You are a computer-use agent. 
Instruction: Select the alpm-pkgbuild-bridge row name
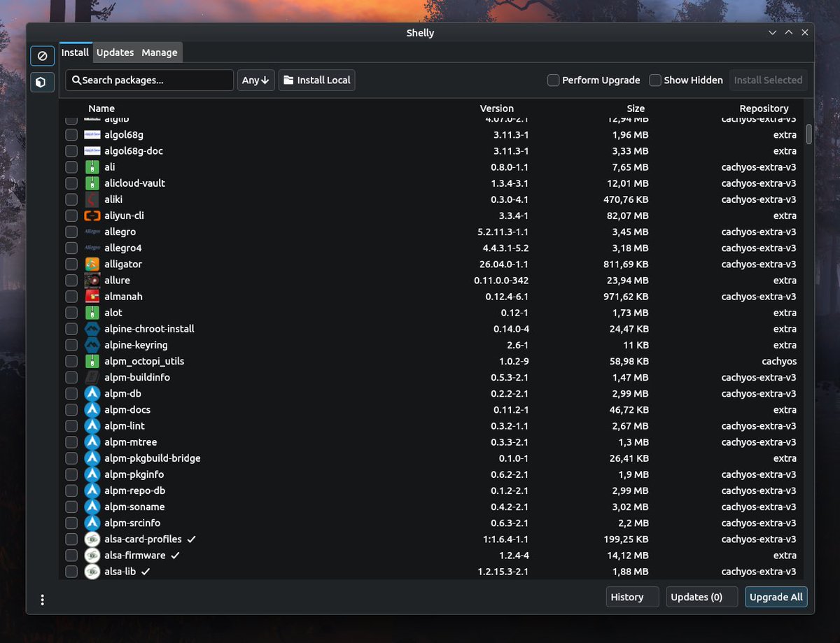click(x=153, y=458)
